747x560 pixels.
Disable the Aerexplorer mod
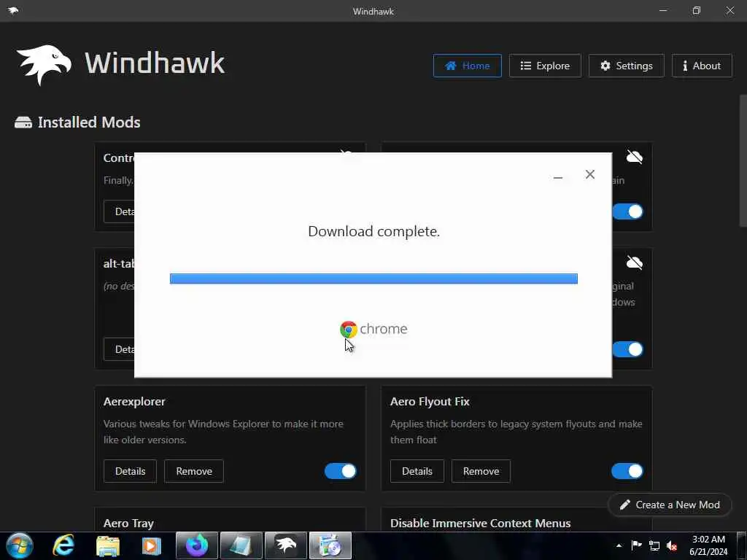pos(340,471)
